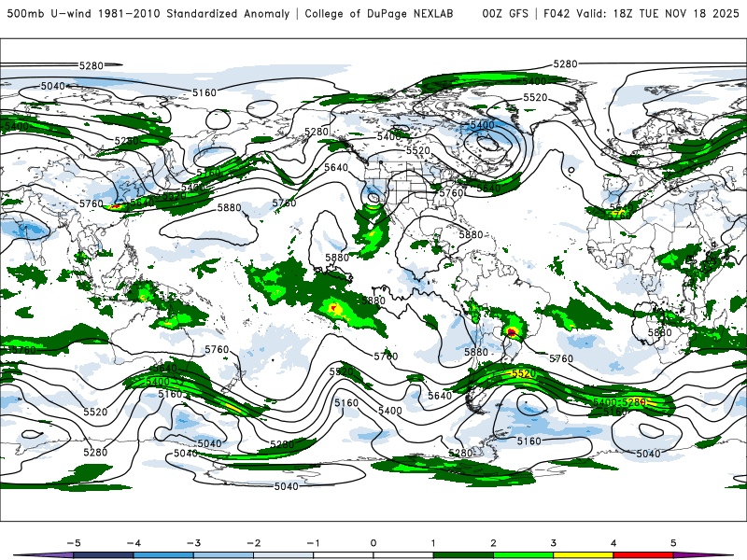Click the tiny closed contour in the North Atlantic
The width and height of the screenshot is (747, 560).
571,170
